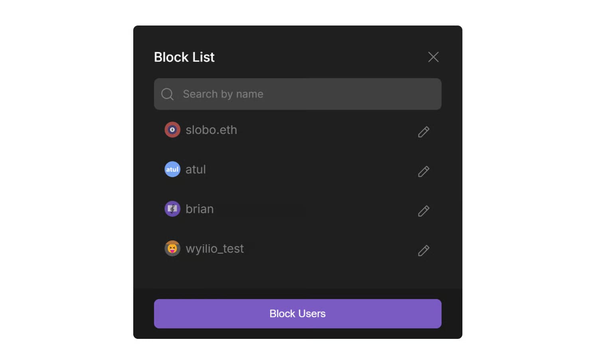The height and width of the screenshot is (364, 596).
Task: Click the Block List heading
Action: pyautogui.click(x=184, y=57)
